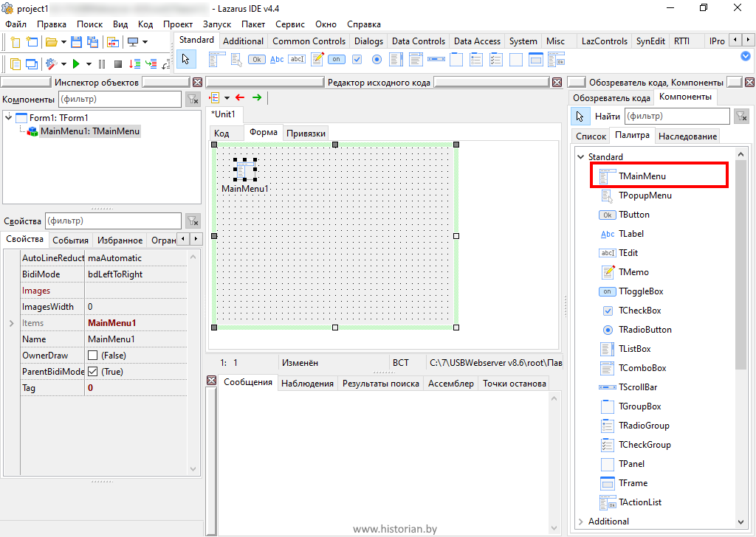Click the red back arrow in source editor

point(240,98)
